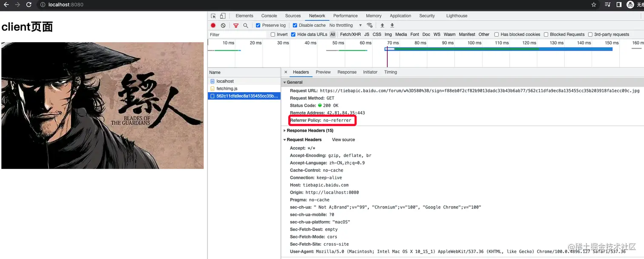Export HAR file download arrow
This screenshot has width=644, height=259.
(392, 25)
